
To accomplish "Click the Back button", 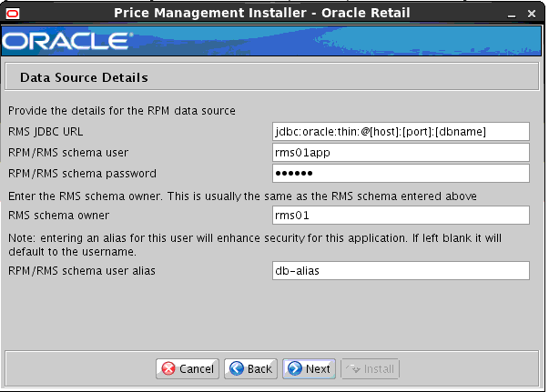I will 250,368.
